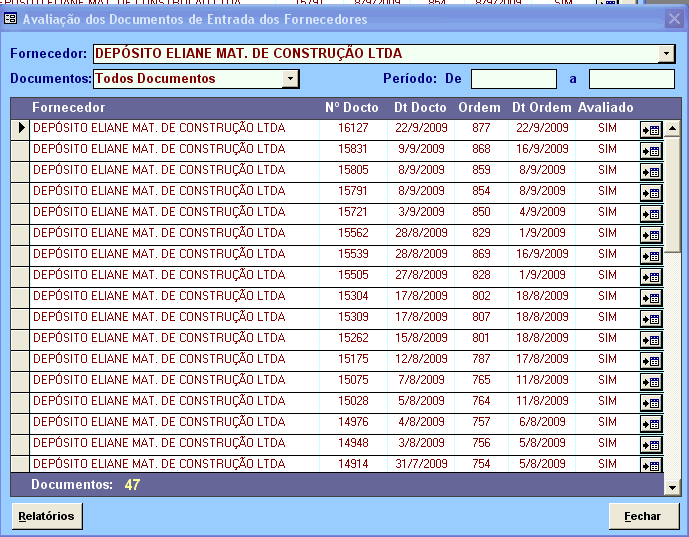Screen dimensions: 689x537
Task: Select the row selector for document 15805
Action: coord(19,170)
